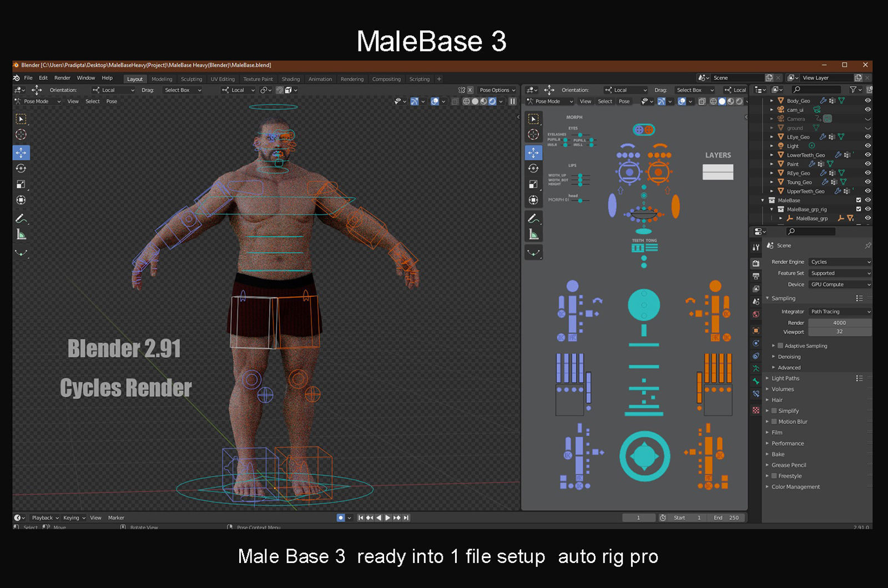Open the Render menu
This screenshot has height=588, width=888.
coord(62,78)
